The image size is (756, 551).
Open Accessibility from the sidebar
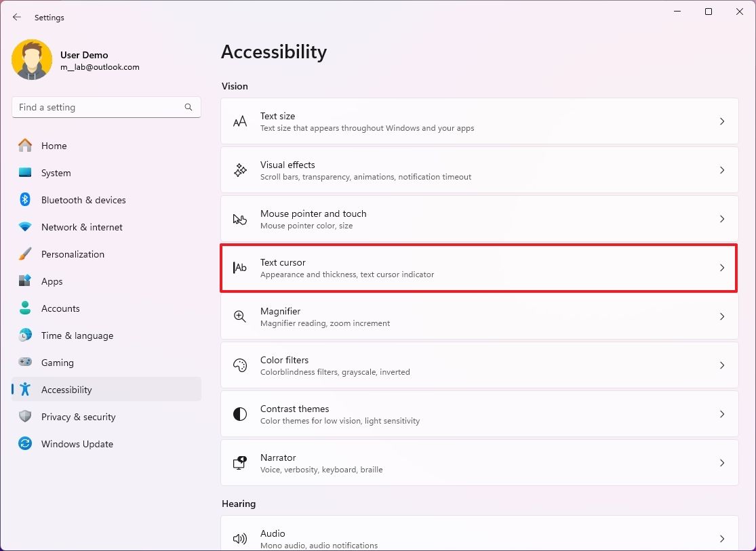pos(66,389)
